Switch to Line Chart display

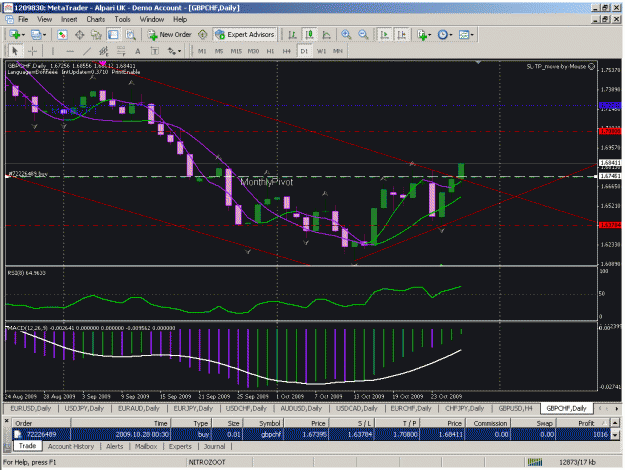326,35
